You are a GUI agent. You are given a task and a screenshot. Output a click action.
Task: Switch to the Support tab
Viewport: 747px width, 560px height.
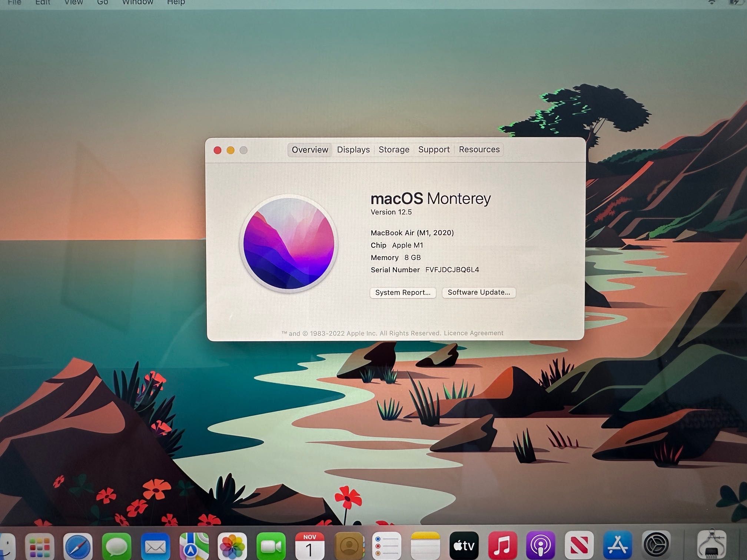click(x=434, y=150)
